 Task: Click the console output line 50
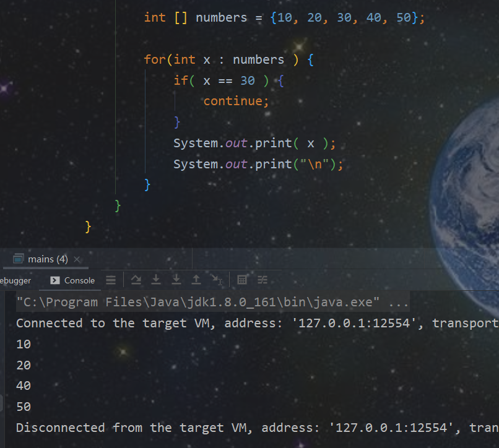click(24, 407)
